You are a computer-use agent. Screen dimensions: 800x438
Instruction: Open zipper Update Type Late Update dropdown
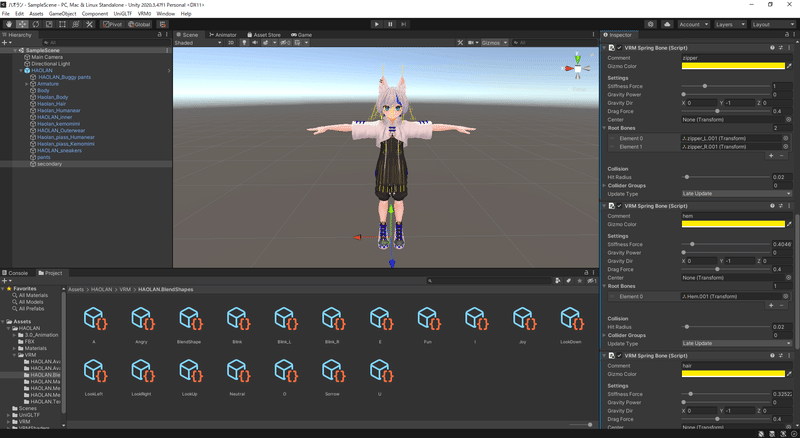[736, 193]
